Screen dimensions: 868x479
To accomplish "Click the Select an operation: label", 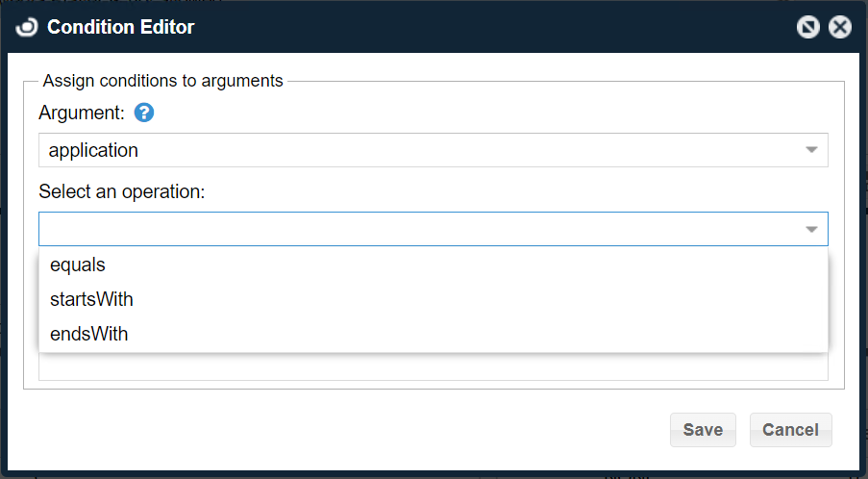I will tap(122, 191).
